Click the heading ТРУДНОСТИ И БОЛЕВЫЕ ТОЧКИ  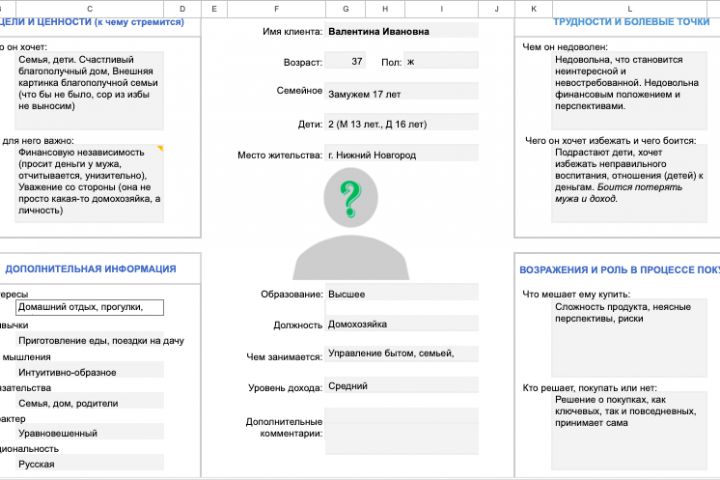(631, 22)
